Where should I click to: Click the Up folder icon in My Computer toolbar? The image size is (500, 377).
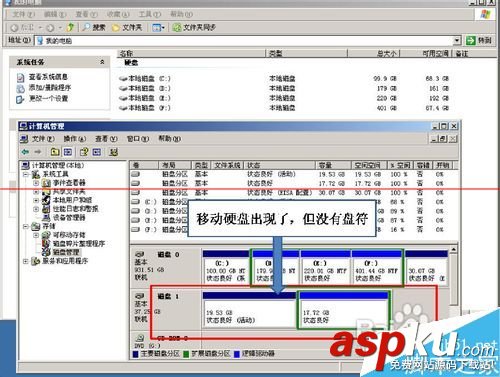70,27
